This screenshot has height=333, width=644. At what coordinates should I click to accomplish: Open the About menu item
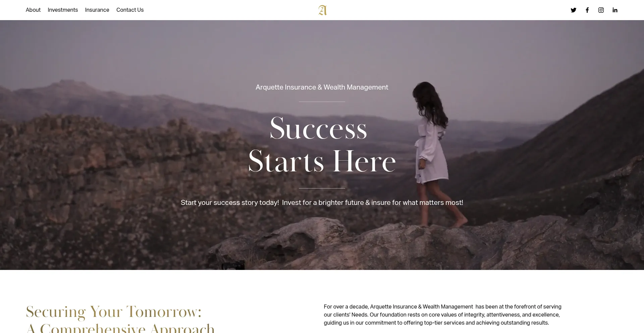(33, 10)
